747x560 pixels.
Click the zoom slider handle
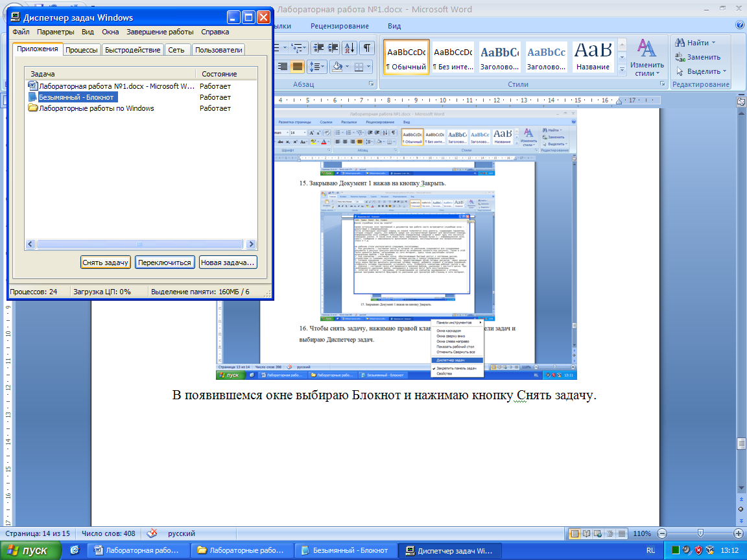(x=700, y=533)
